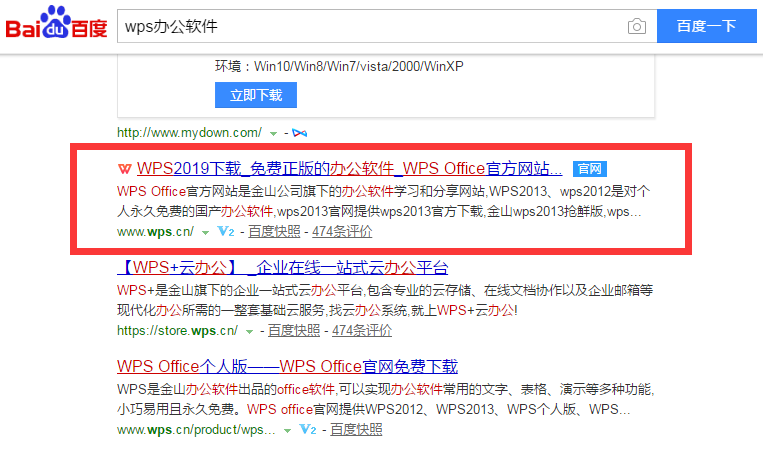This screenshot has height=450, width=763.
Task: Click V2 credibility icon beside www.wps.cn/
Action: pos(225,232)
